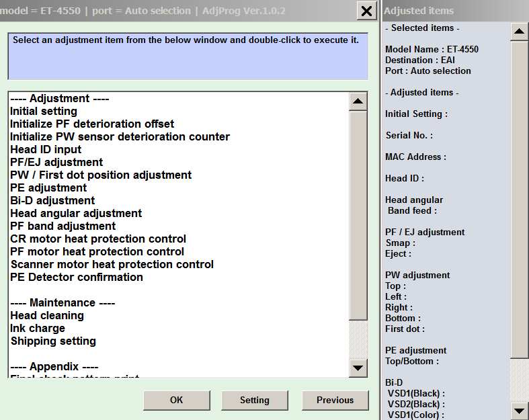Click the ---- Maintenance ---- section header
Viewport: 529px width, 420px height.
[63, 302]
